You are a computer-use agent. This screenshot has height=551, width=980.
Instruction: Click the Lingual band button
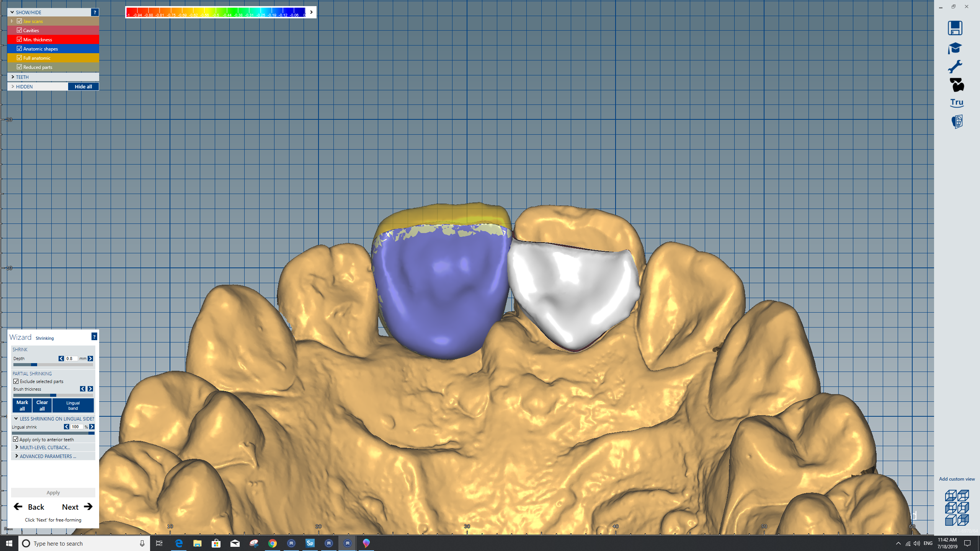(73, 405)
